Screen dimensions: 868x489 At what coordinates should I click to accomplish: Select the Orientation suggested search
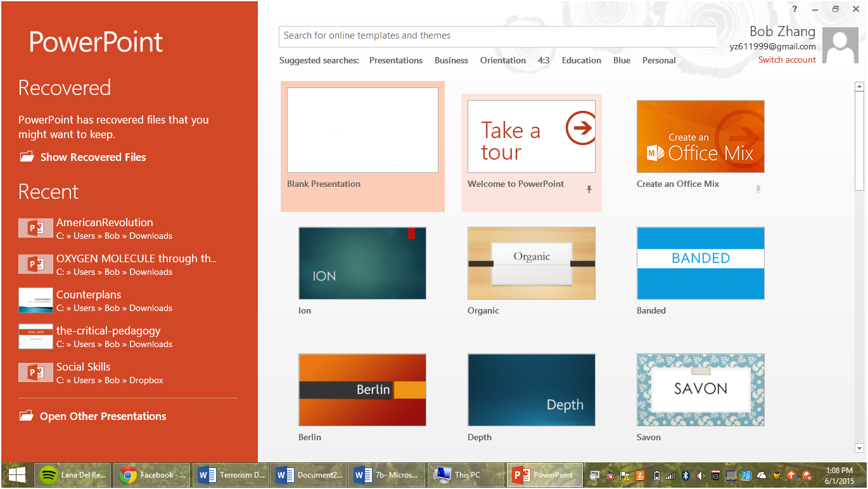(503, 60)
